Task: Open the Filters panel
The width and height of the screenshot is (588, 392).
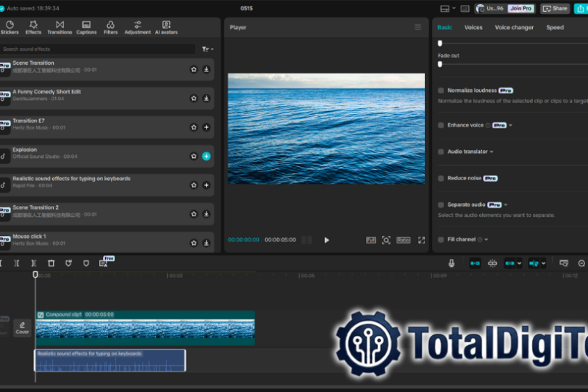Action: click(111, 28)
